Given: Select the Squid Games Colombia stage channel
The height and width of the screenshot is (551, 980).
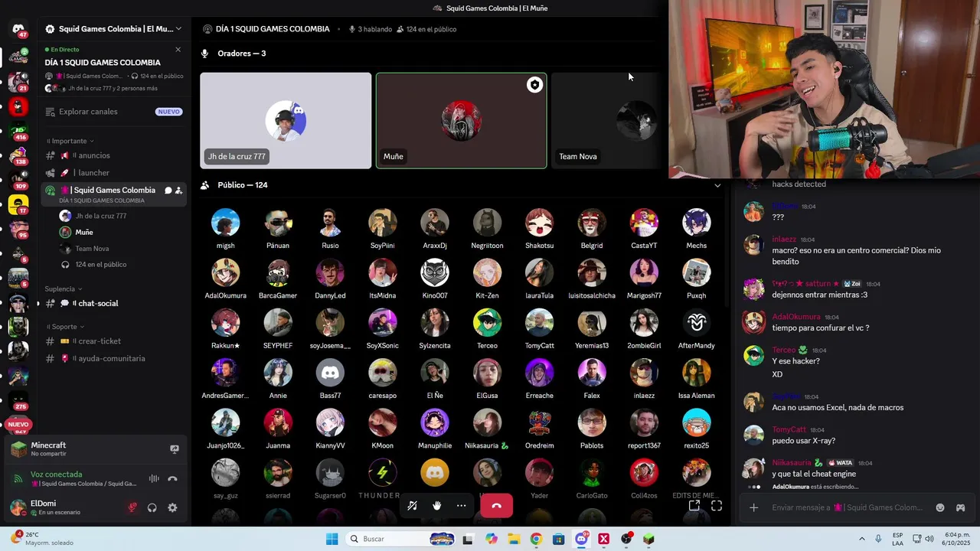Looking at the screenshot, I should (x=113, y=194).
